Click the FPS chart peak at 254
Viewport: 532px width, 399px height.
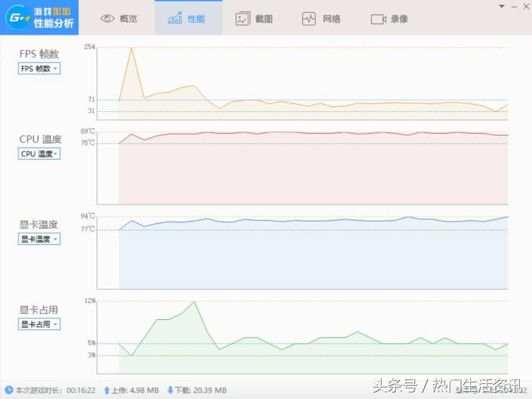click(131, 48)
